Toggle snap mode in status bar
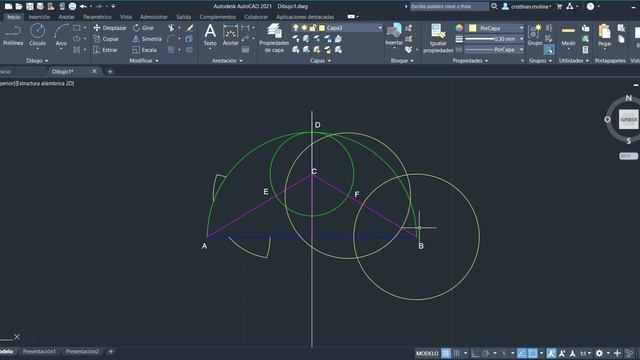This screenshot has width=640, height=360. coord(457,353)
